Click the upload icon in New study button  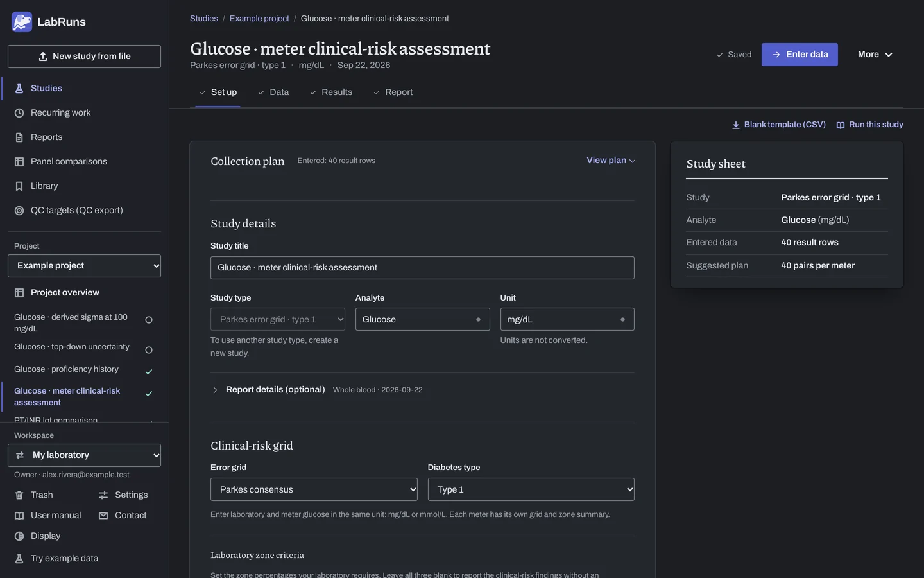pyautogui.click(x=43, y=57)
